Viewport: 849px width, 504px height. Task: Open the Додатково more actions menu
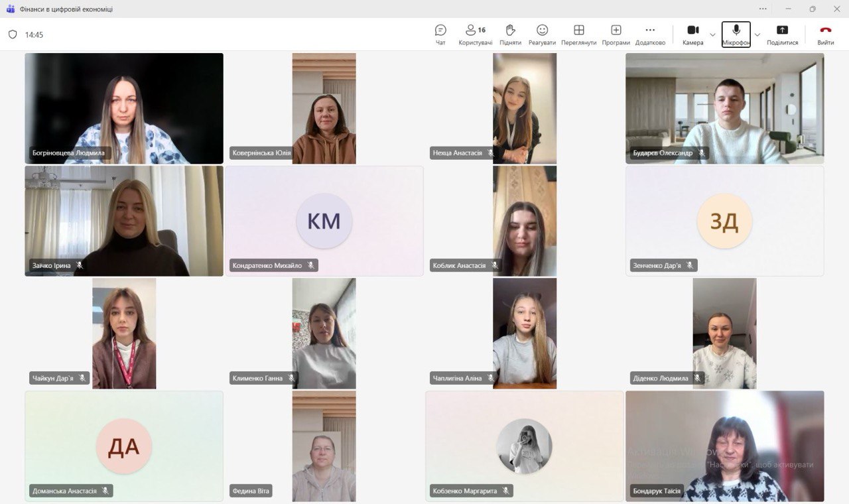coord(650,34)
